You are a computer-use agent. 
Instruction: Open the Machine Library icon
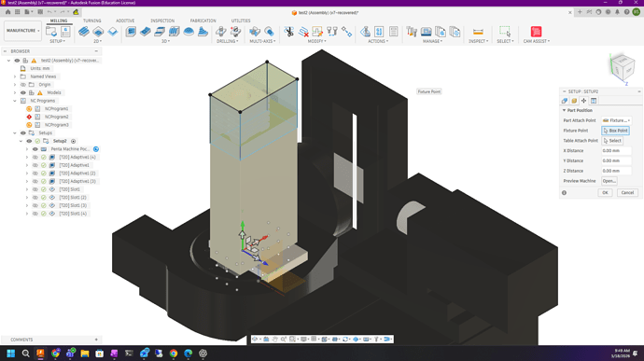(x=426, y=32)
